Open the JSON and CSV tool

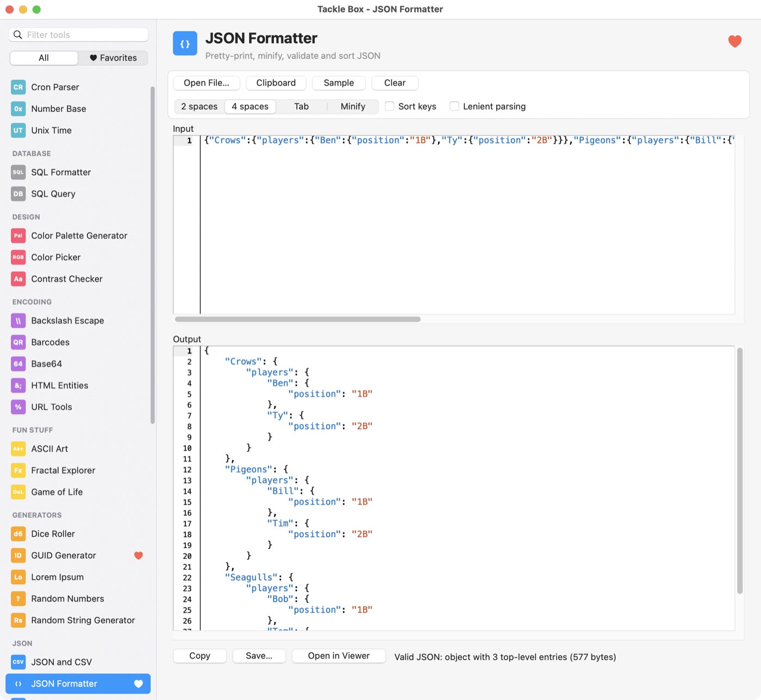[x=79, y=662]
